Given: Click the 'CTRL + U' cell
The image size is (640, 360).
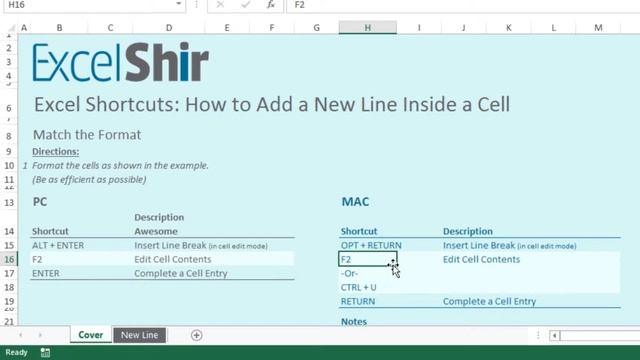Looking at the screenshot, I should click(x=358, y=287).
